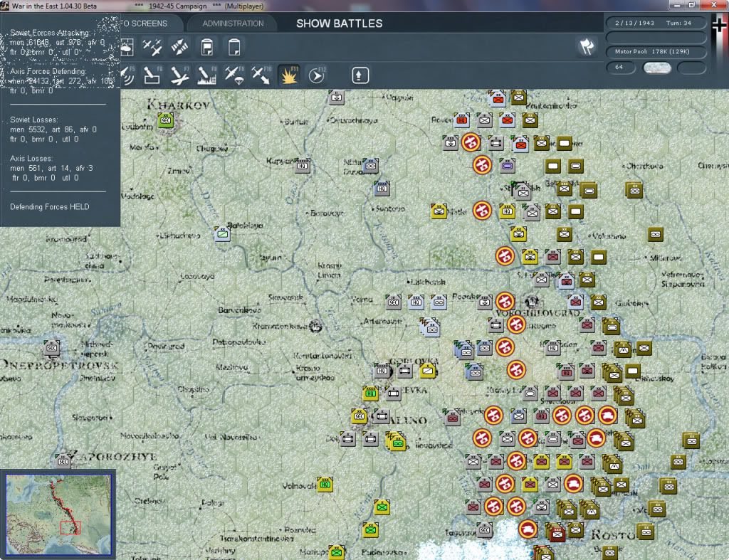Select the HQ counter at Gorlovka
The height and width of the screenshot is (560, 729).
[x=382, y=371]
